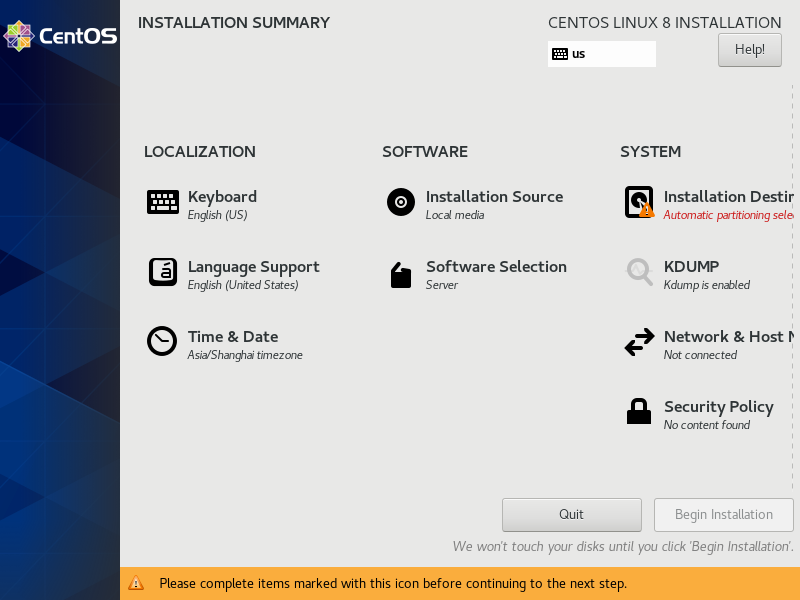Image resolution: width=800 pixels, height=600 pixels.
Task: Click the SYSTEM section heading
Action: [651, 152]
